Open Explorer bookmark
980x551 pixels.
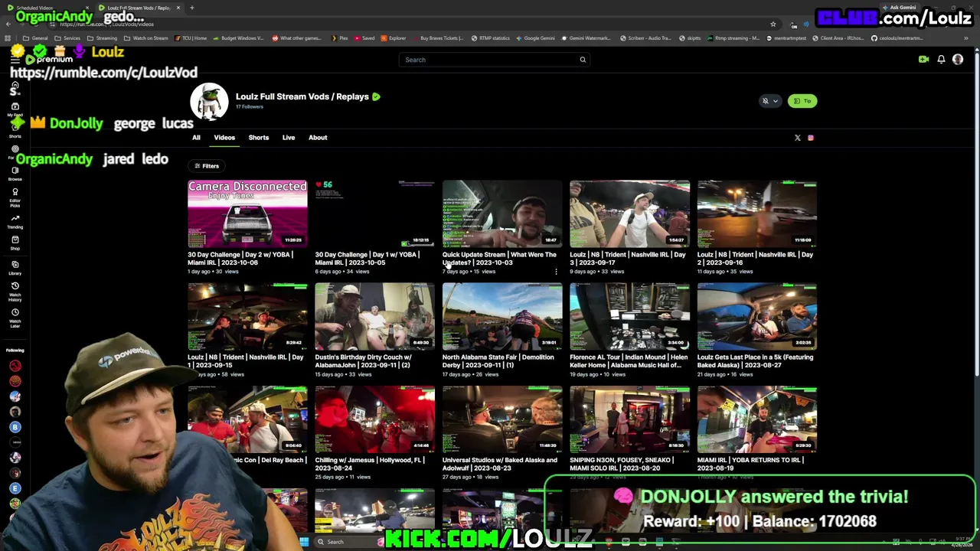tap(394, 38)
